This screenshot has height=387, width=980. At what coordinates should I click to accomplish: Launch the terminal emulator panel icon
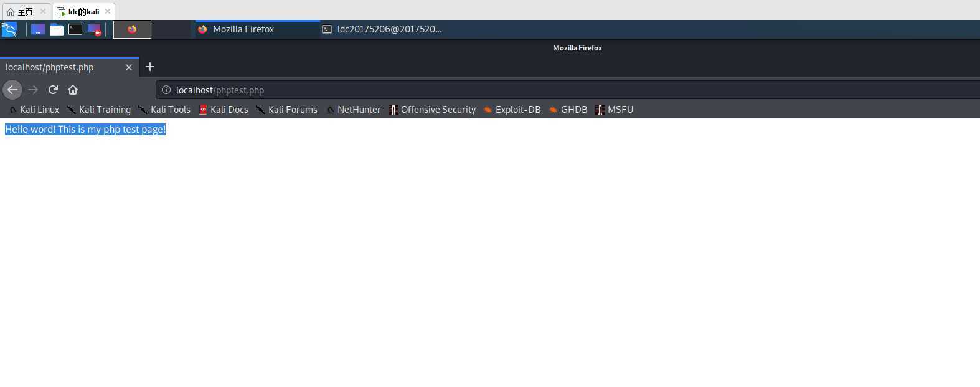coord(75,29)
